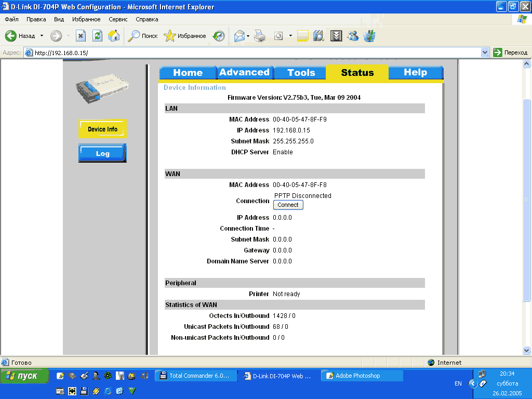532x399 pixels.
Task: Click the router device image
Action: click(102, 88)
